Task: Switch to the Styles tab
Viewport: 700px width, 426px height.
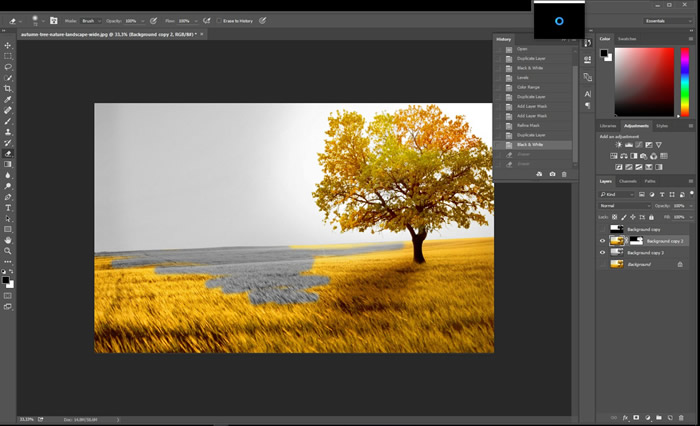Action: 662,126
